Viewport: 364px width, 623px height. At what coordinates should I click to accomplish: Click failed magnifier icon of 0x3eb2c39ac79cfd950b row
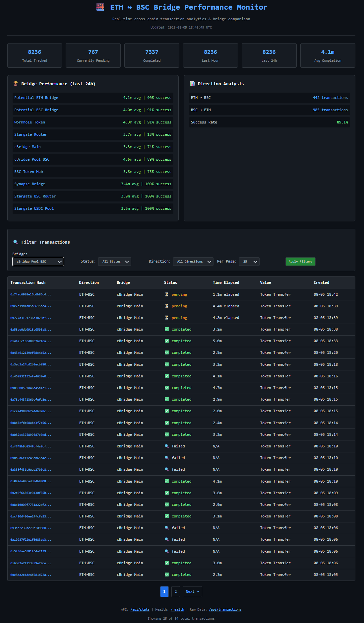coord(167,528)
